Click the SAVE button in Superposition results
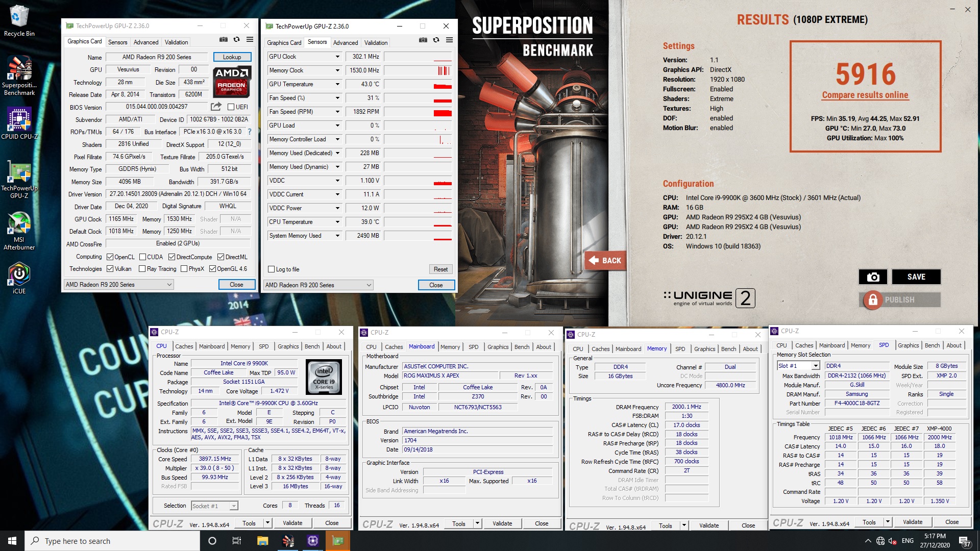The width and height of the screenshot is (980, 551). tap(916, 277)
